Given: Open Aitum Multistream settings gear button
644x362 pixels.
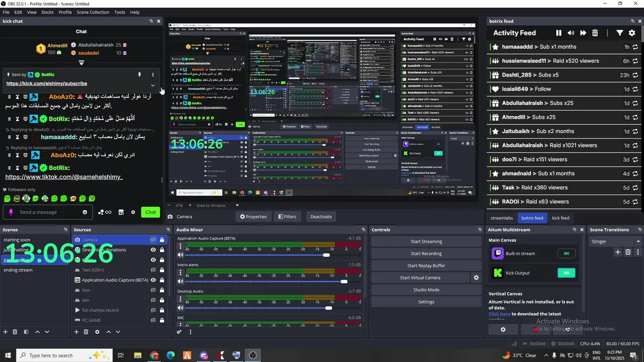Looking at the screenshot, I should tap(503, 329).
